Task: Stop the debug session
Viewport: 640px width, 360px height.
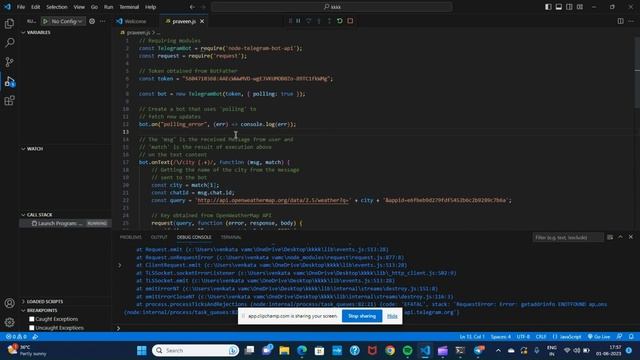Action: 350,21
